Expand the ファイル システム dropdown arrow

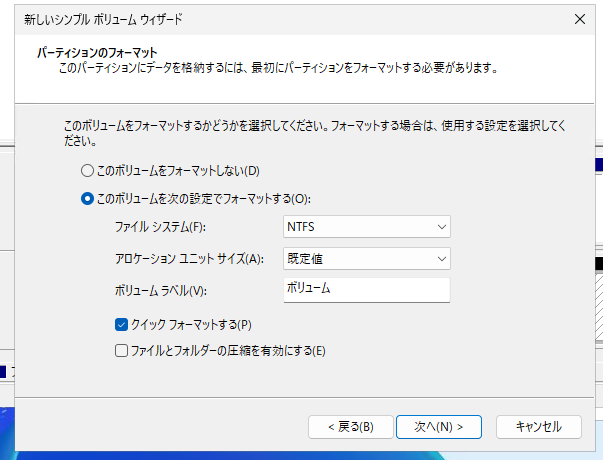coord(442,227)
